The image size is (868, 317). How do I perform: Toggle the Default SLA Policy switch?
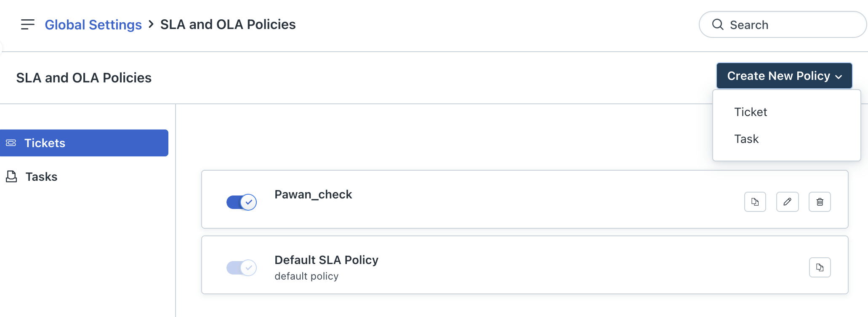point(241,268)
